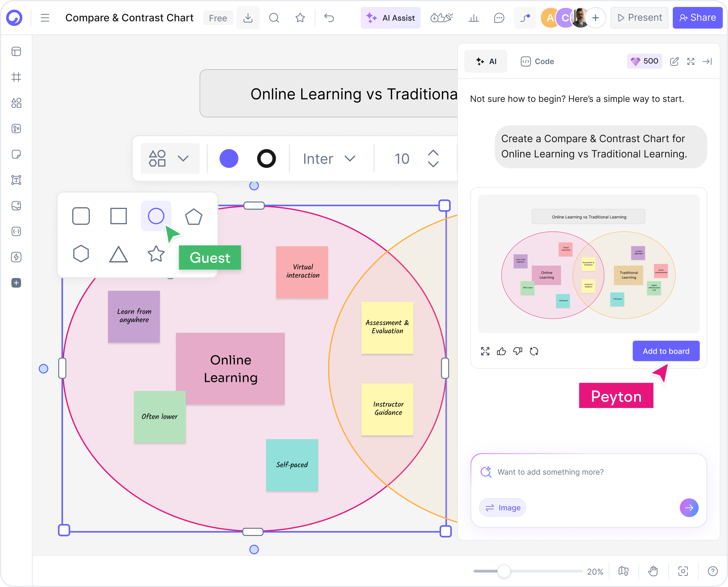Start a new AI chat with the edit icon
The width and height of the screenshot is (728, 587).
point(674,61)
